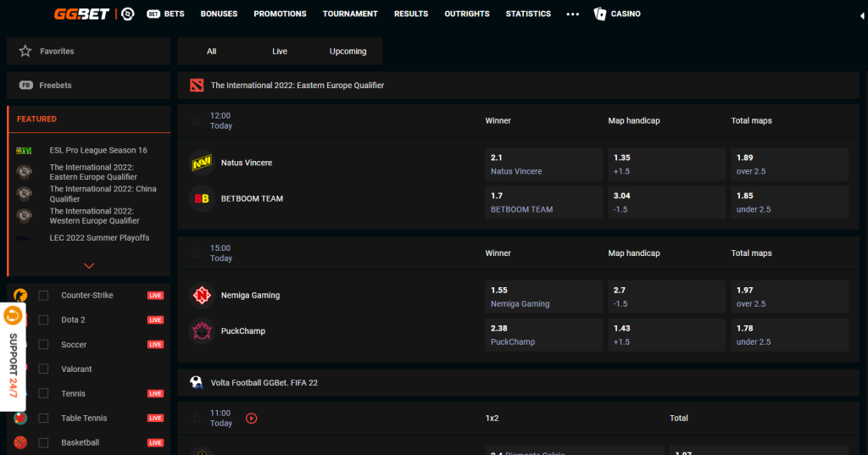
Task: Open the Statistics menu
Action: pyautogui.click(x=528, y=14)
